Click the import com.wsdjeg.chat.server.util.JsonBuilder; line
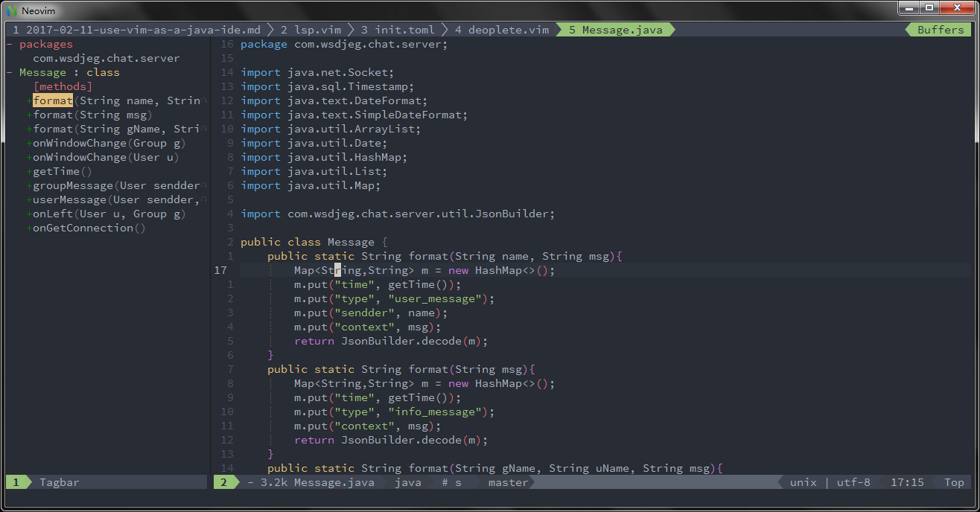980x512 pixels. coord(398,214)
